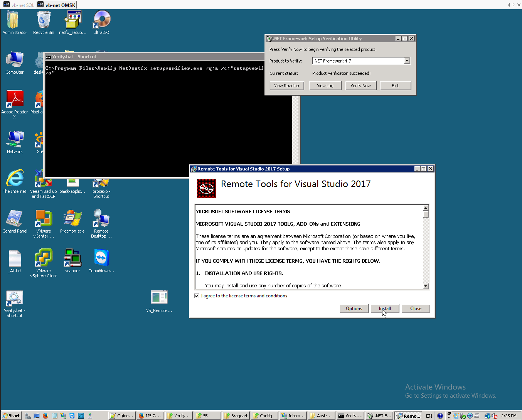Open the Notepad icon in Quick Launch
The width and height of the screenshot is (522, 420).
click(54, 416)
